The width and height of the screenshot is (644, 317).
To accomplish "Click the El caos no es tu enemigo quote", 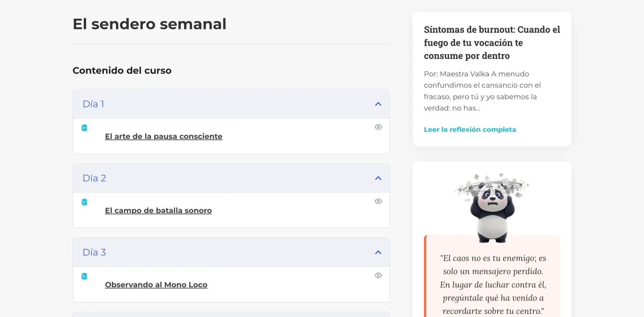I will [x=493, y=284].
